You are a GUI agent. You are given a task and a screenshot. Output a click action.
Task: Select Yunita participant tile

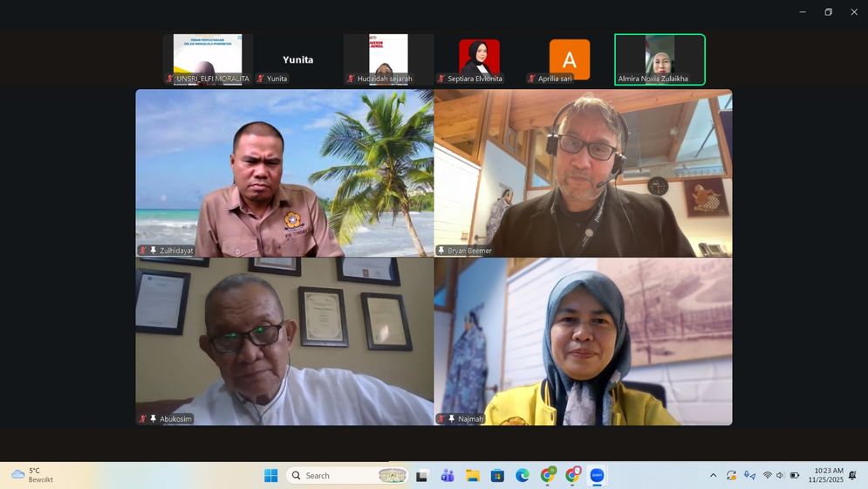coord(297,59)
